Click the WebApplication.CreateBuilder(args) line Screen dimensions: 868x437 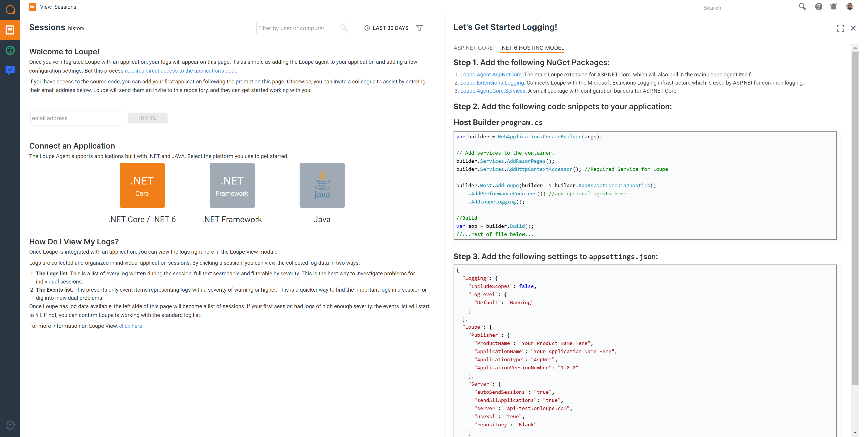529,137
